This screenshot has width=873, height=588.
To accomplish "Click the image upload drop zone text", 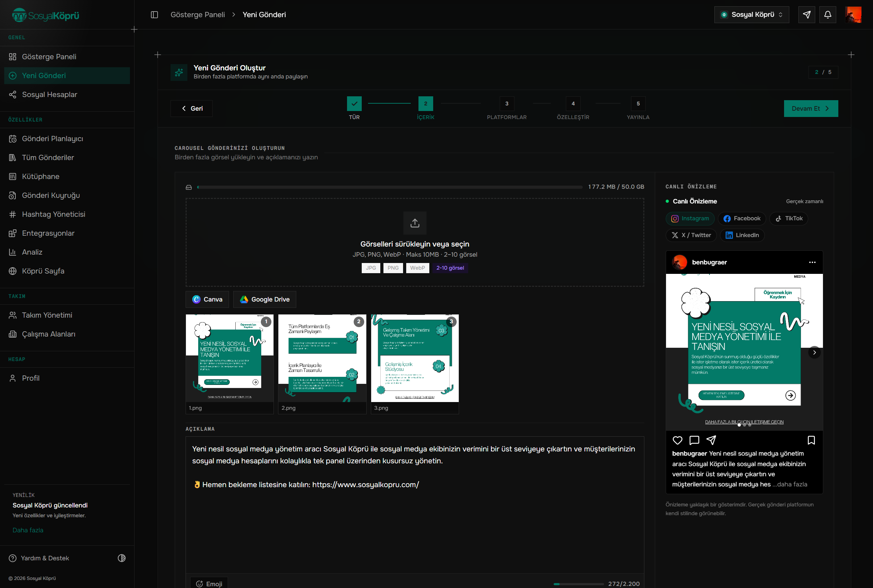I will [415, 244].
